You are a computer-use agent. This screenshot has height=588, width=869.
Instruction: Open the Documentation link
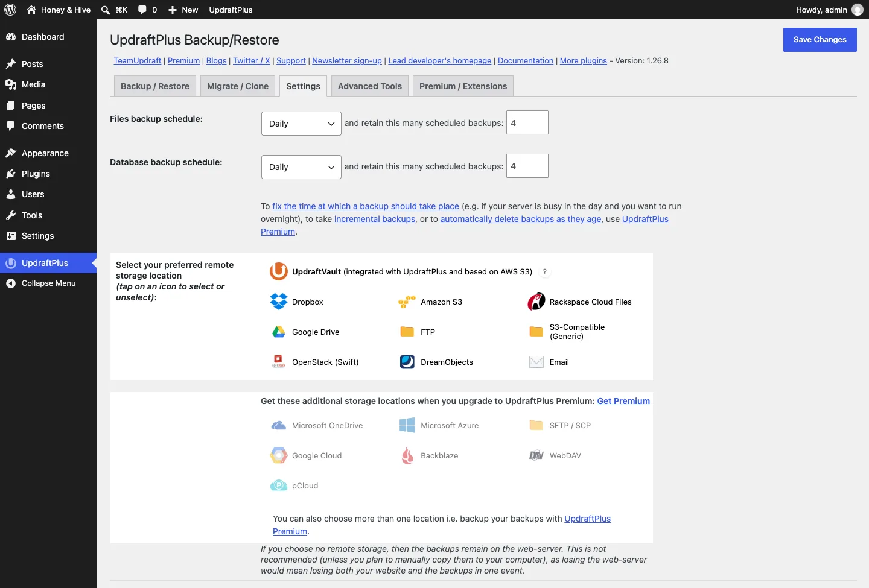pos(526,61)
